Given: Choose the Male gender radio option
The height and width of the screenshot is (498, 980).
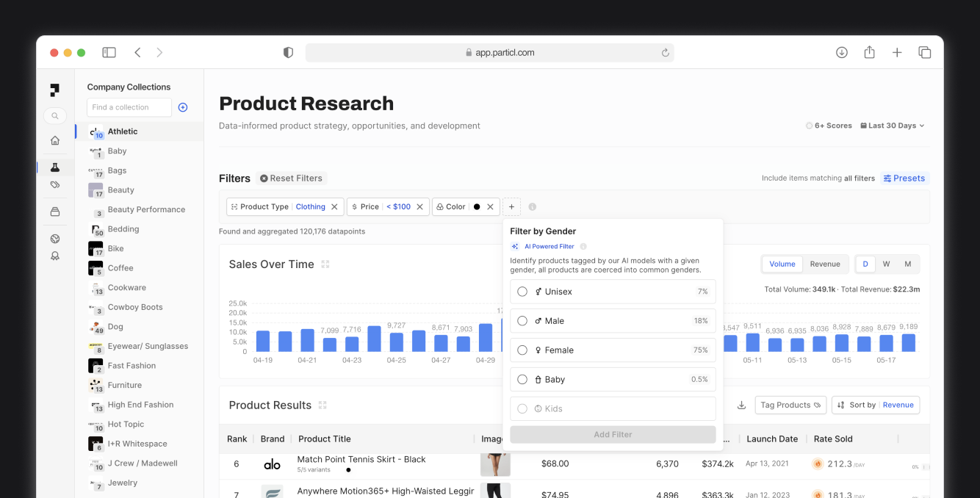Looking at the screenshot, I should [522, 321].
